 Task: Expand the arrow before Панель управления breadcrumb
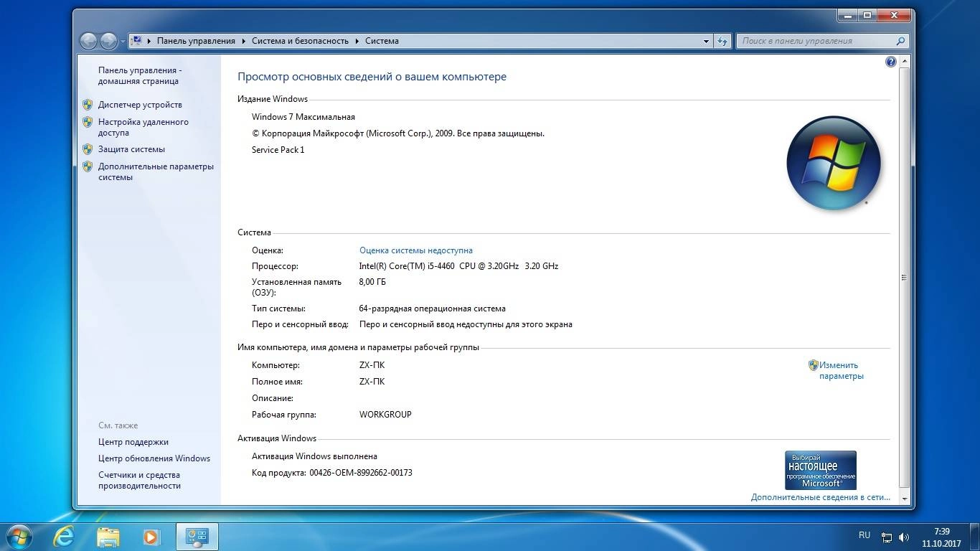(x=149, y=41)
